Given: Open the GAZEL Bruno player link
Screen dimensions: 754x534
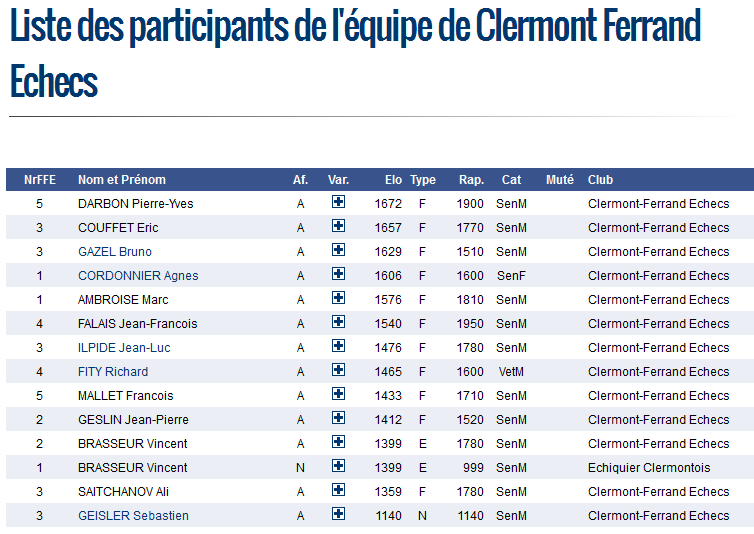Looking at the screenshot, I should pyautogui.click(x=114, y=252).
